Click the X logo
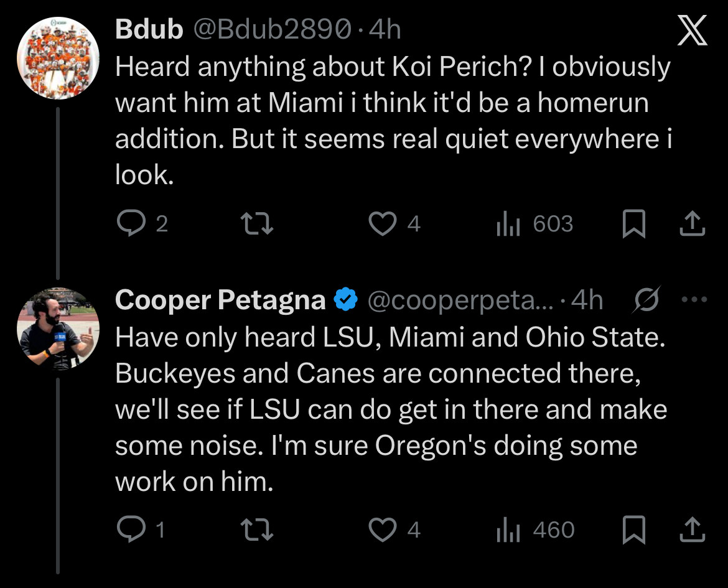Screen dimensions: 728x588 [x=692, y=31]
